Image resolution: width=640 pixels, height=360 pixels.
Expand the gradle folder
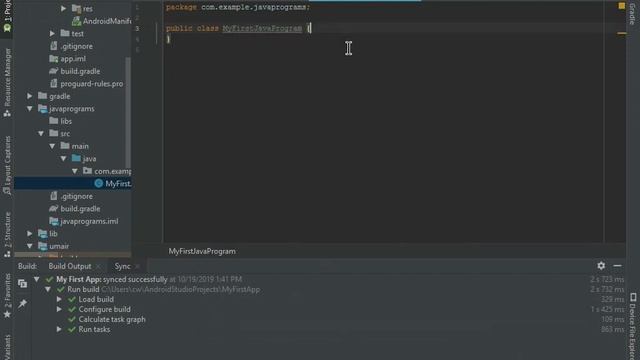(30, 96)
